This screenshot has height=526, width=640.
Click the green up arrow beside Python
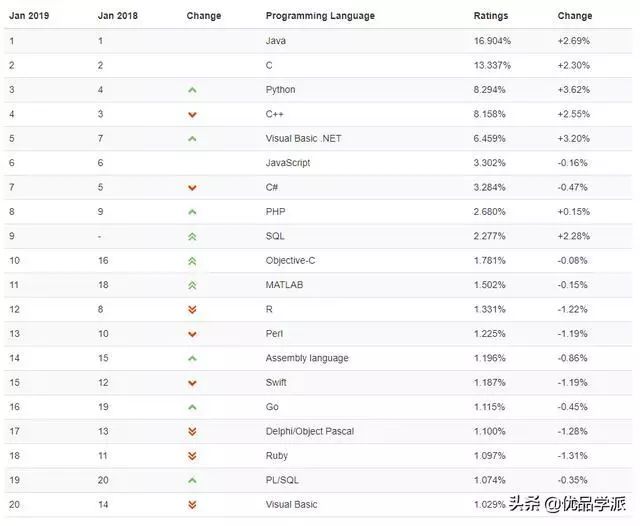pyautogui.click(x=192, y=90)
